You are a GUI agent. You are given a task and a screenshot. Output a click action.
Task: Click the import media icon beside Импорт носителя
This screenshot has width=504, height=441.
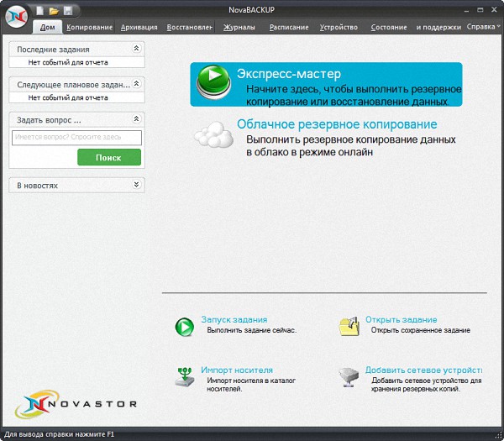185,376
